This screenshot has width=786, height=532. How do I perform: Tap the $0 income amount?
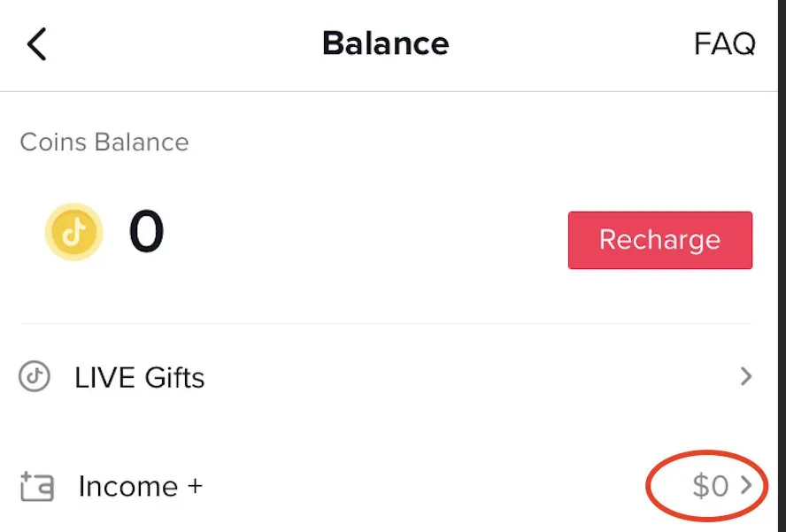pyautogui.click(x=710, y=486)
